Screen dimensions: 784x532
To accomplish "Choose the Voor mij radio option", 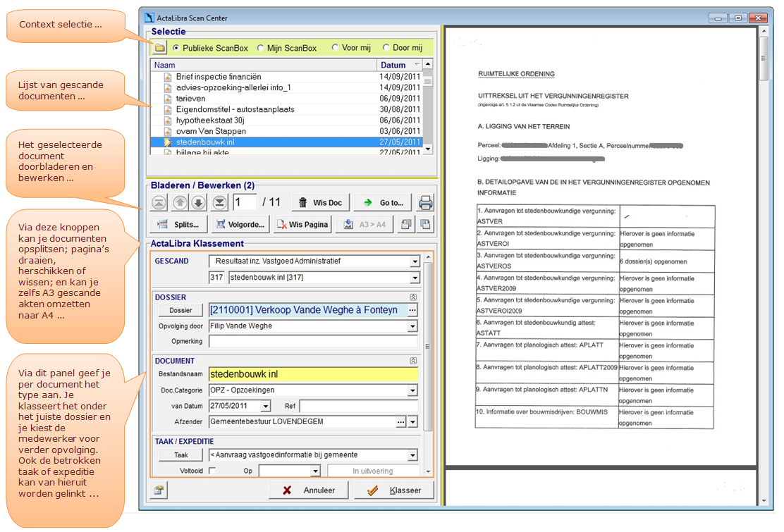I will click(335, 47).
